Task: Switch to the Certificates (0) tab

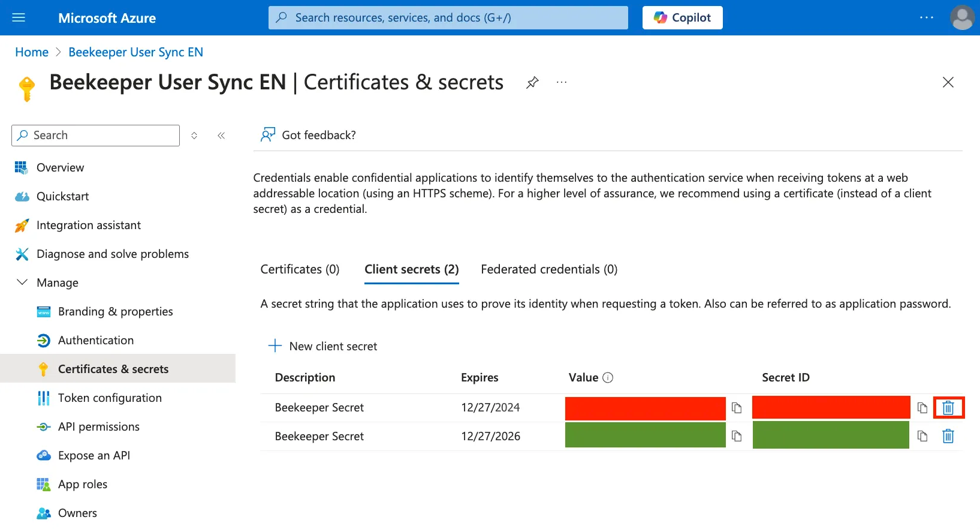Action: 300,269
